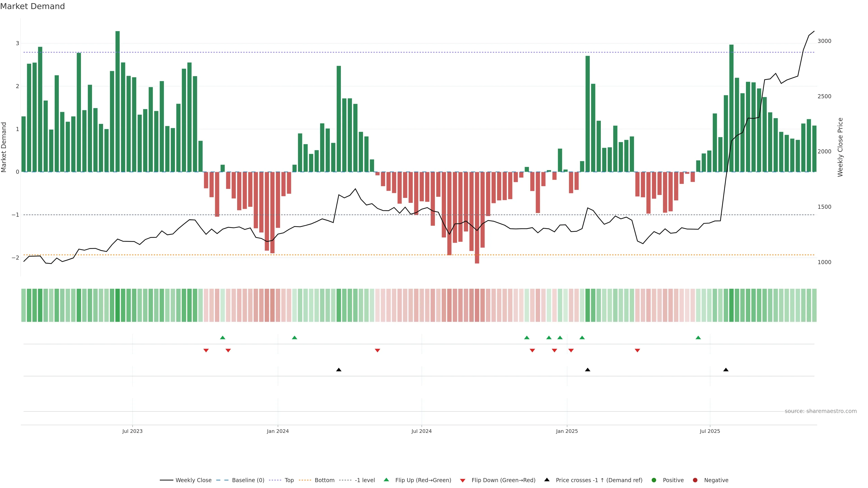Click the Jul 2024 x-axis label
This screenshot has height=488, width=868.
tap(421, 431)
